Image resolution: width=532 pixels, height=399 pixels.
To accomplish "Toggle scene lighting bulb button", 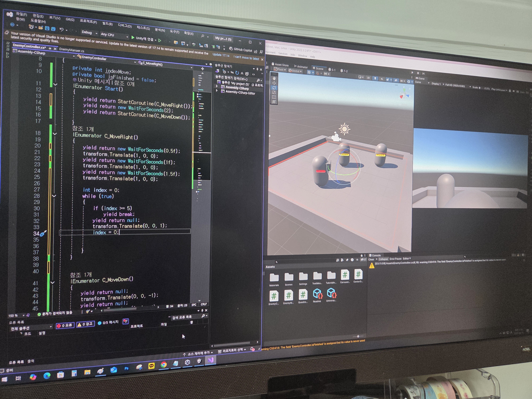I will click(x=375, y=78).
